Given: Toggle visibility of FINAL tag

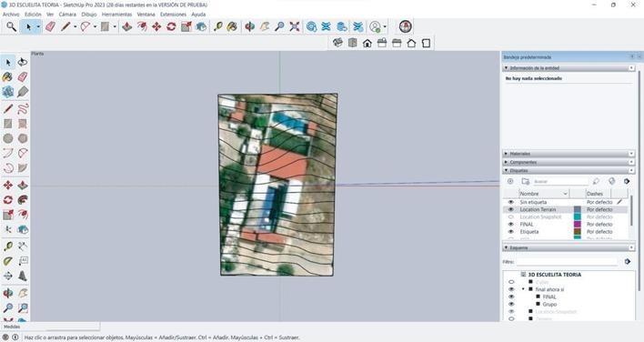Looking at the screenshot, I should tap(511, 224).
